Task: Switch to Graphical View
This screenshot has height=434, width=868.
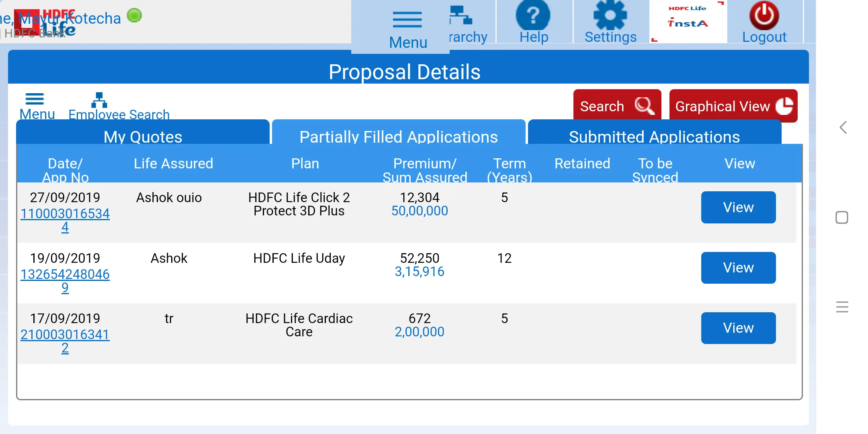Action: (x=733, y=105)
